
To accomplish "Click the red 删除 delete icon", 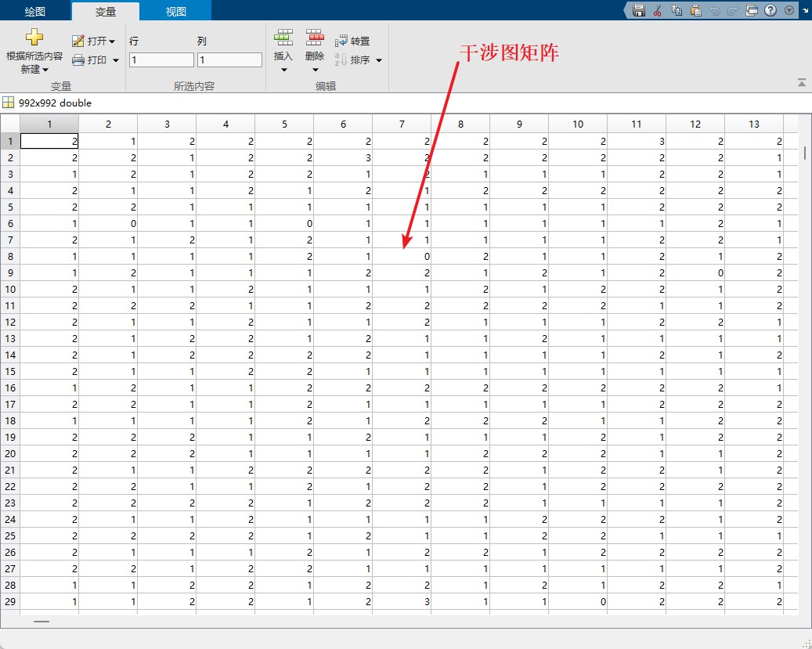I will click(x=315, y=38).
